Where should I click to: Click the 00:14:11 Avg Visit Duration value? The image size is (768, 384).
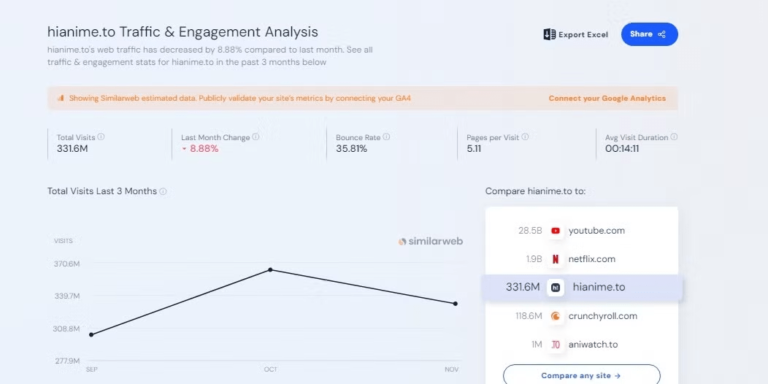622,148
